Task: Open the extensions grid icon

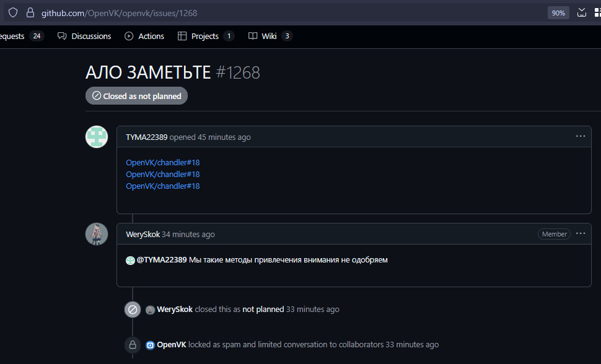Action: click(597, 12)
